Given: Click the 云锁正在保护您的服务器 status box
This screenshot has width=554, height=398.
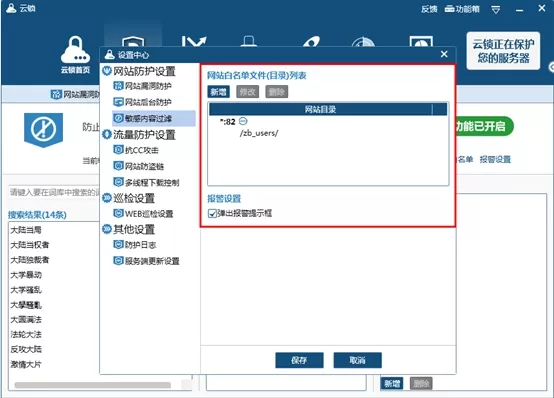Looking at the screenshot, I should [x=503, y=51].
